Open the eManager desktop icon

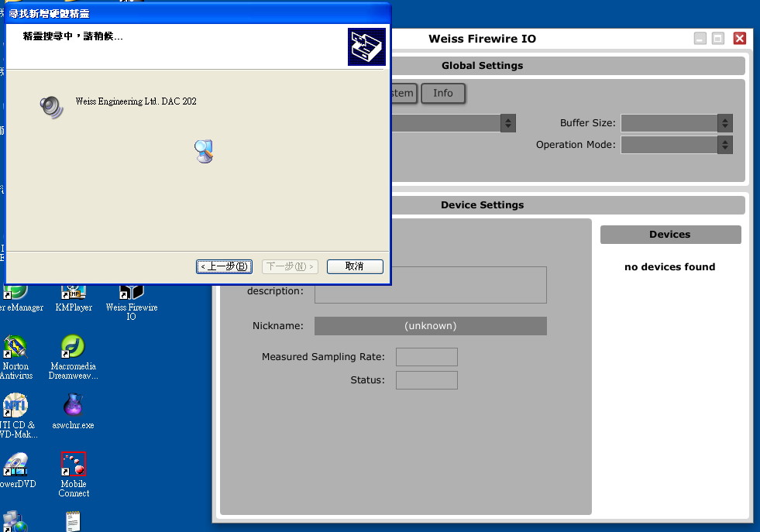click(19, 298)
